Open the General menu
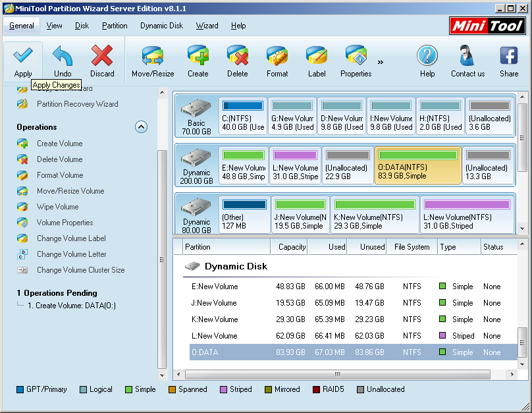Screen dimensions: 532x413 21,26
